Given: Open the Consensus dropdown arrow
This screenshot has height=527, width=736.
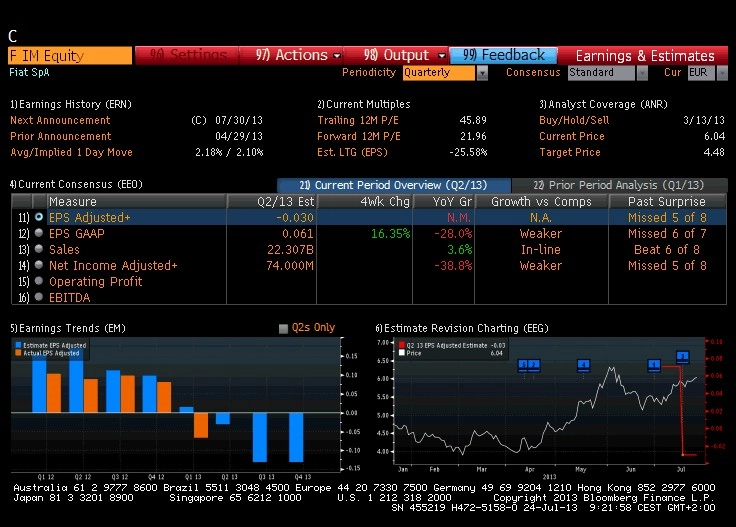Looking at the screenshot, I should pyautogui.click(x=642, y=73).
